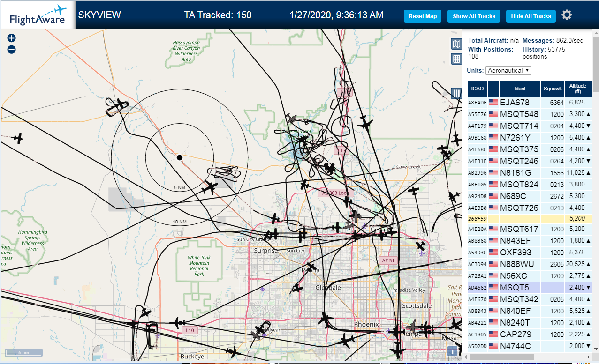Screen dimensions: 599x364
Task: Click the horizontal scrollbar under aircraft table
Action: (502, 357)
